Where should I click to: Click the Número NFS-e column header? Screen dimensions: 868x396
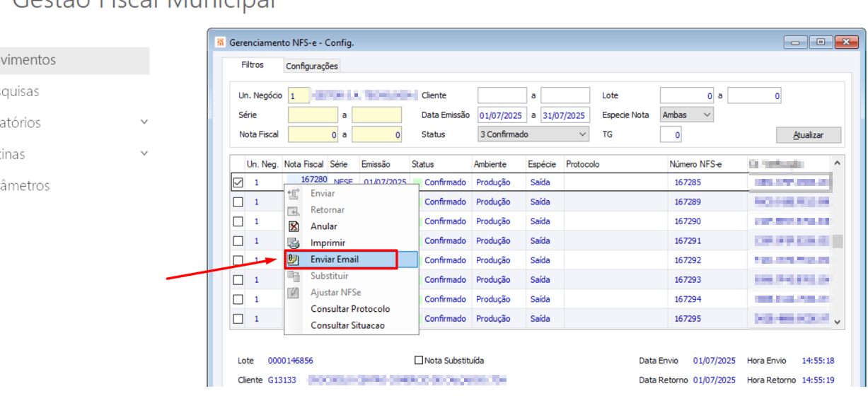(707, 164)
